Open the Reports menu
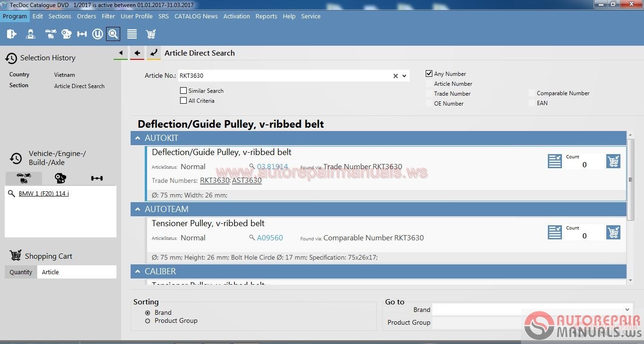The width and height of the screenshot is (644, 344). click(266, 16)
